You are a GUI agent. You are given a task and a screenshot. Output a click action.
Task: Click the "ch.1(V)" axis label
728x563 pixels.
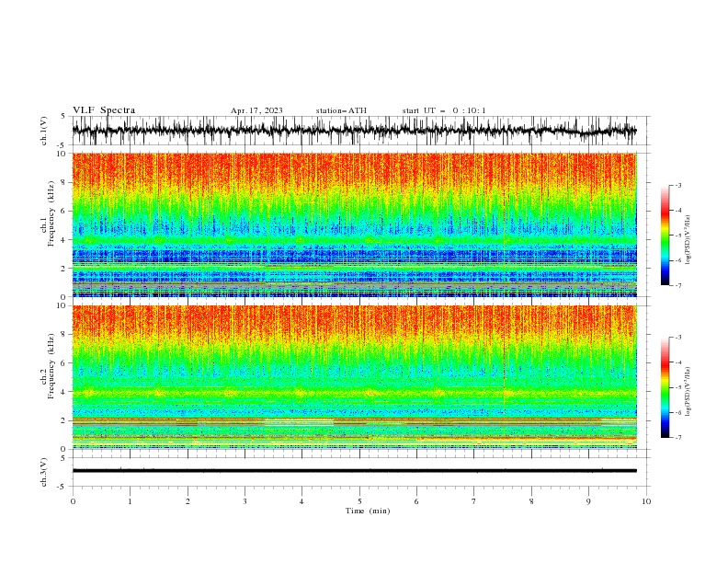point(44,131)
